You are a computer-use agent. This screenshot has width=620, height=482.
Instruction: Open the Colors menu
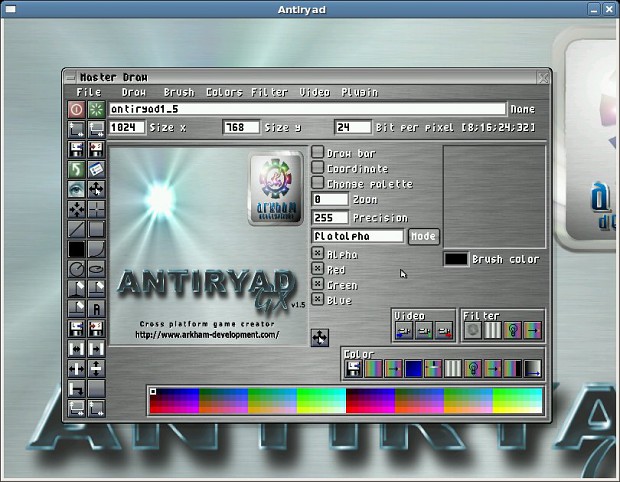coord(224,92)
